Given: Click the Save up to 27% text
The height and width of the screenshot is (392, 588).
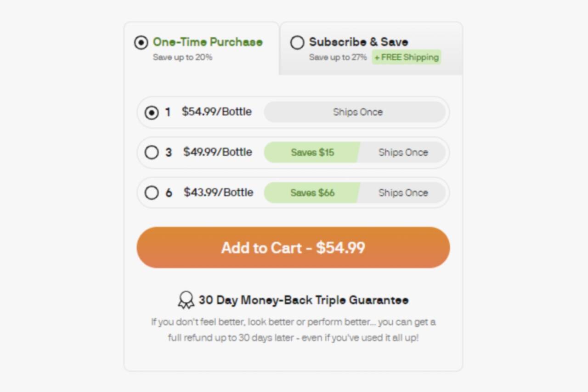Looking at the screenshot, I should 338,57.
